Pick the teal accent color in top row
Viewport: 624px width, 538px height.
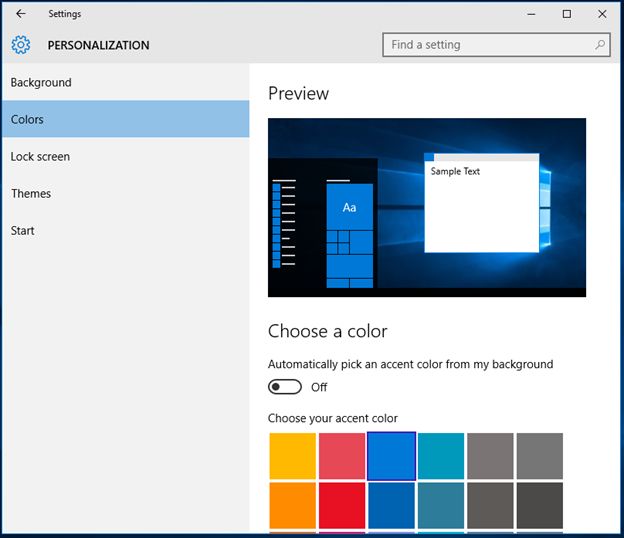click(x=441, y=456)
